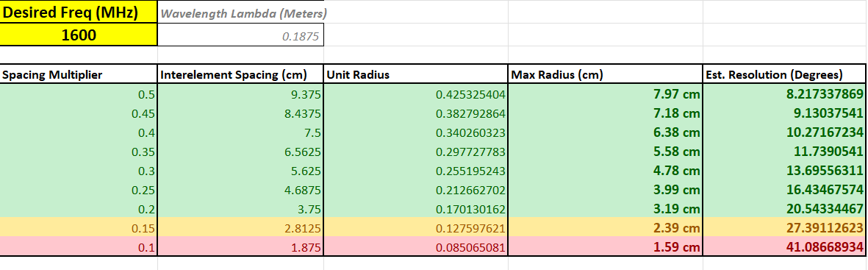Screen dimensions: 868x270
Task: Select the Unit Radius column header
Action: pyautogui.click(x=416, y=74)
